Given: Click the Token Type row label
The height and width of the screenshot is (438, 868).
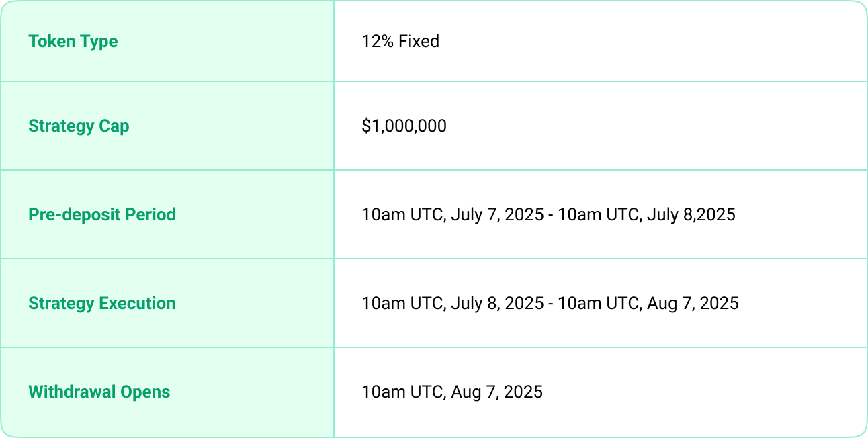Looking at the screenshot, I should tap(73, 42).
